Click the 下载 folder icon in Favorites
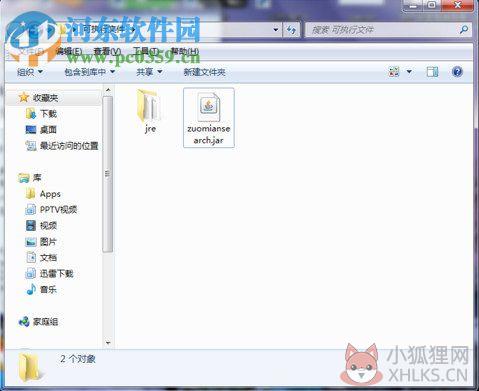 (31, 114)
